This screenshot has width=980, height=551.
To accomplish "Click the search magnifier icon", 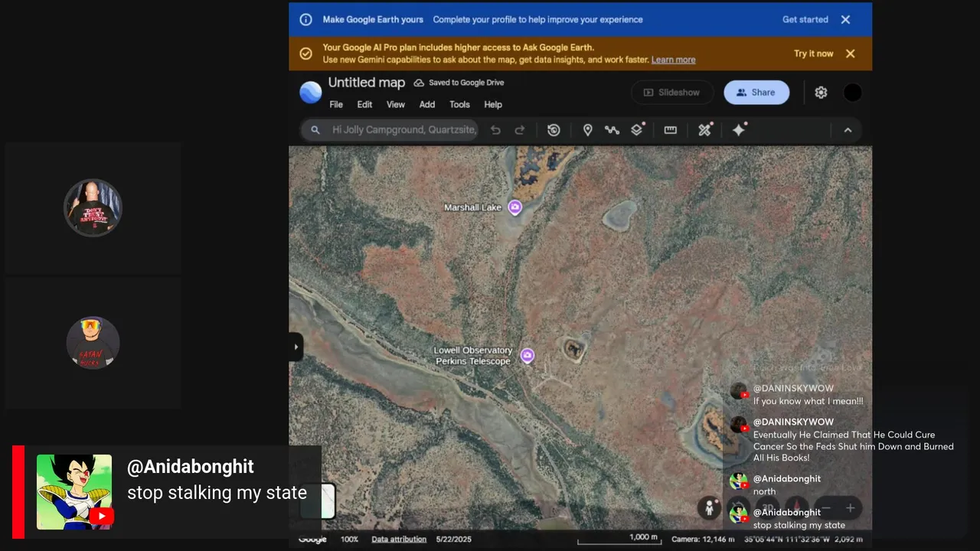I will click(315, 130).
